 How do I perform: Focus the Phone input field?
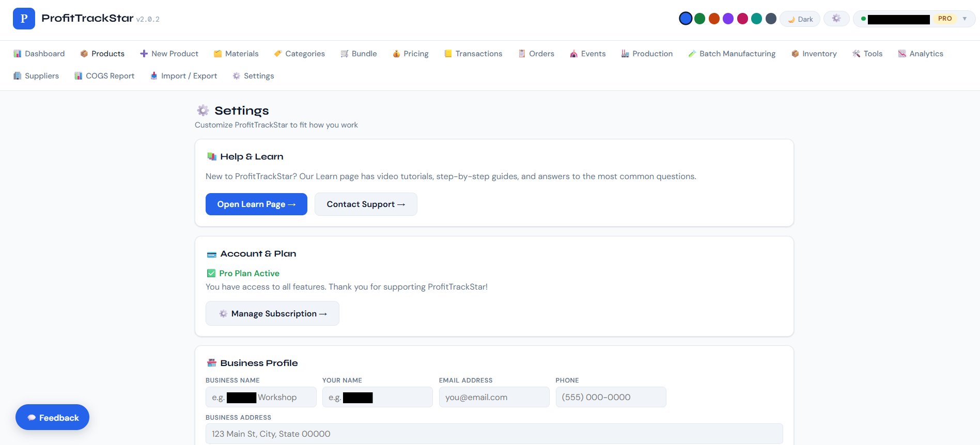[611, 397]
